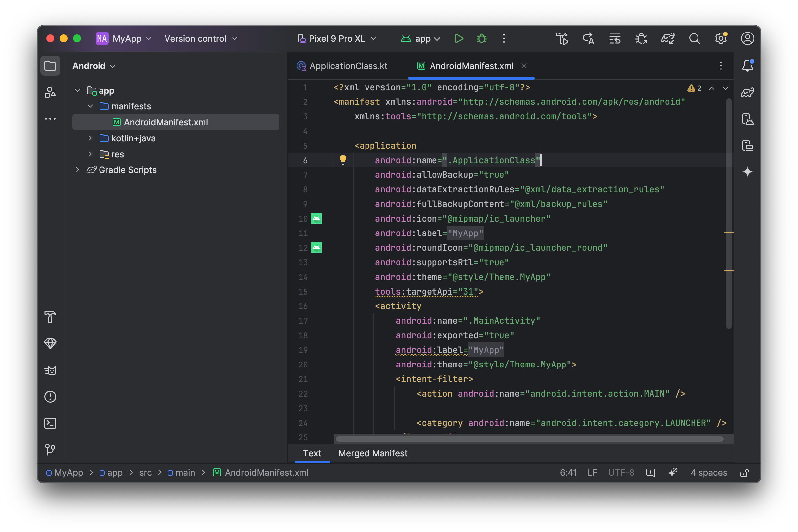This screenshot has width=798, height=532.
Task: Open the Notifications bell panel
Action: click(747, 65)
